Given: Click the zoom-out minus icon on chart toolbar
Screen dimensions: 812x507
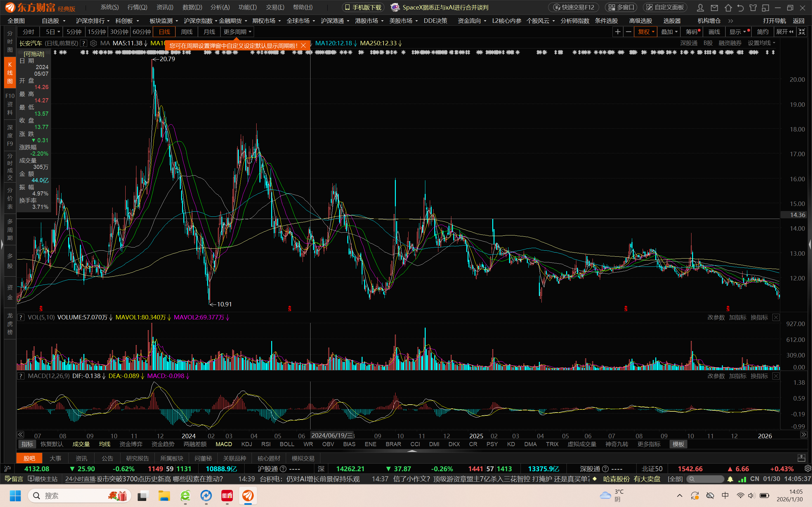Looking at the screenshot, I should tap(629, 32).
